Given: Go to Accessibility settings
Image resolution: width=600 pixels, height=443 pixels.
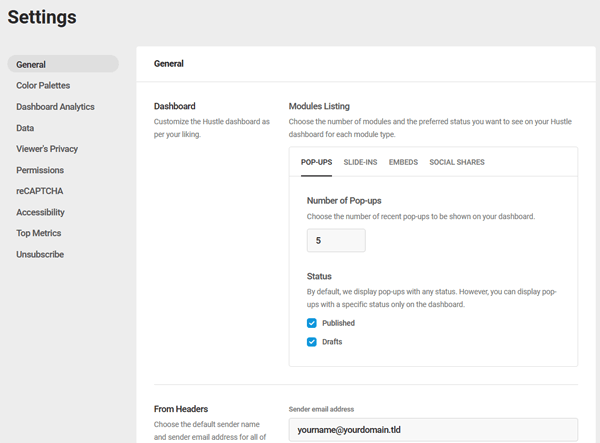Looking at the screenshot, I should coord(40,212).
